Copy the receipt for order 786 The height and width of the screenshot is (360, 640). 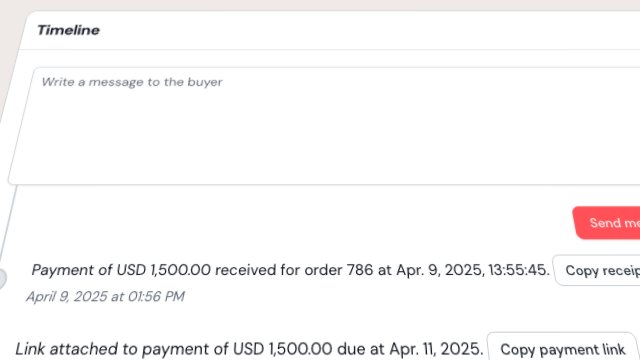click(x=597, y=270)
